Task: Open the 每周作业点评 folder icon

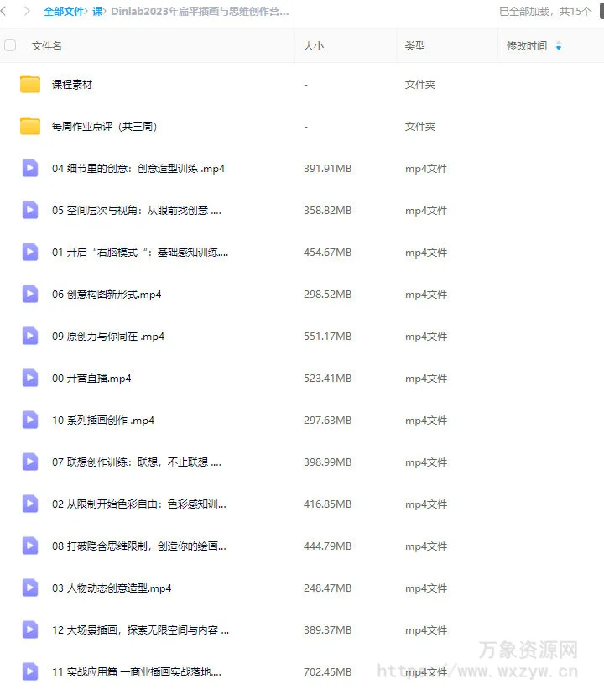Action: (30, 127)
